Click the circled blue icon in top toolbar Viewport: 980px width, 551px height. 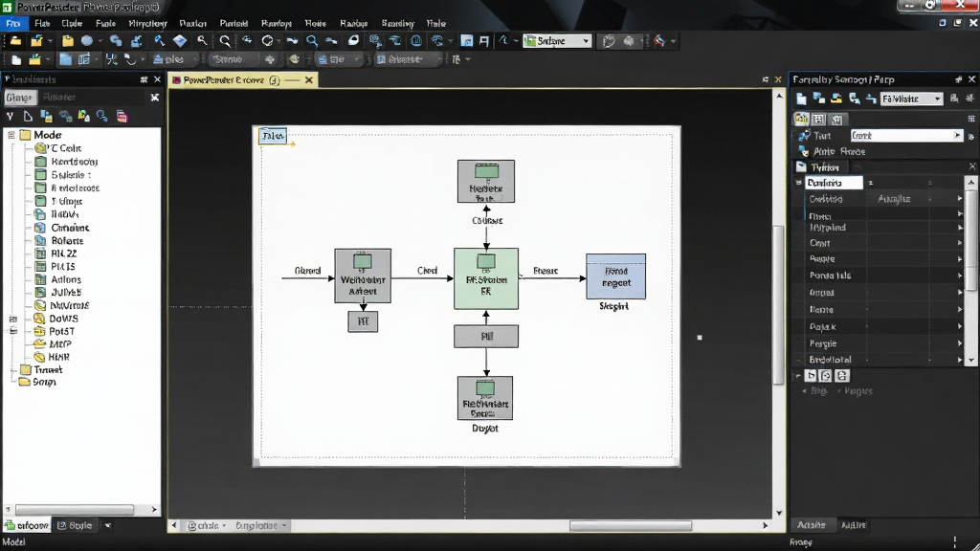coord(416,41)
